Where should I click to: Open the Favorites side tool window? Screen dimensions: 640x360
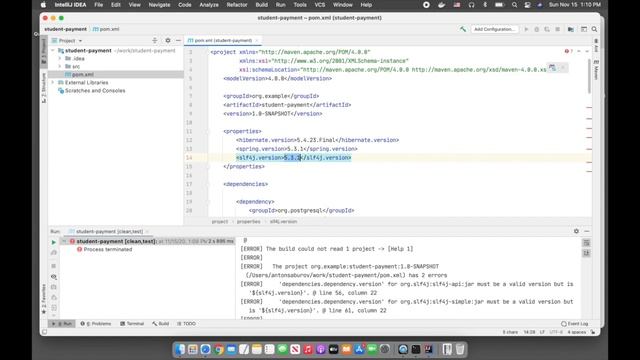click(44, 300)
